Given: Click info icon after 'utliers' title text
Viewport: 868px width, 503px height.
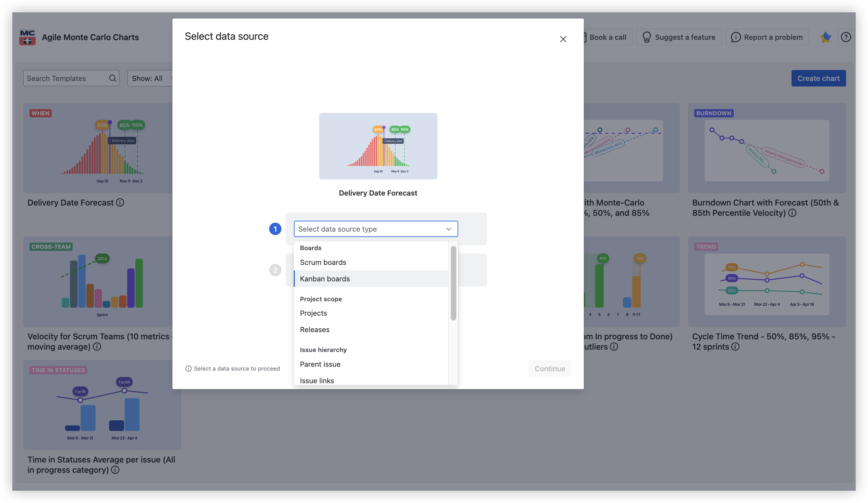Looking at the screenshot, I should tap(614, 347).
